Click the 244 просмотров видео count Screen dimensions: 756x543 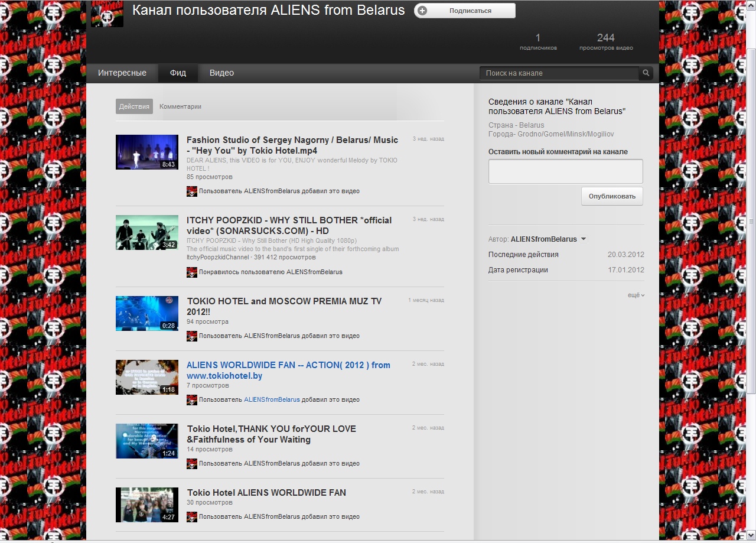606,42
